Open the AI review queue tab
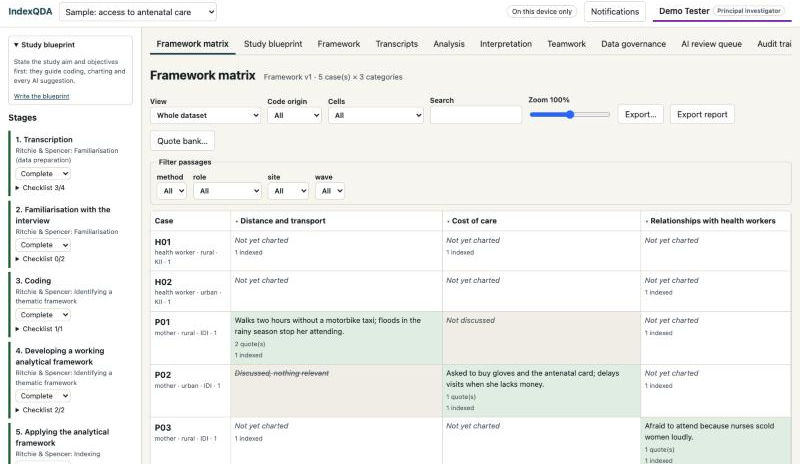Viewport: 800px width, 464px height. click(x=711, y=44)
